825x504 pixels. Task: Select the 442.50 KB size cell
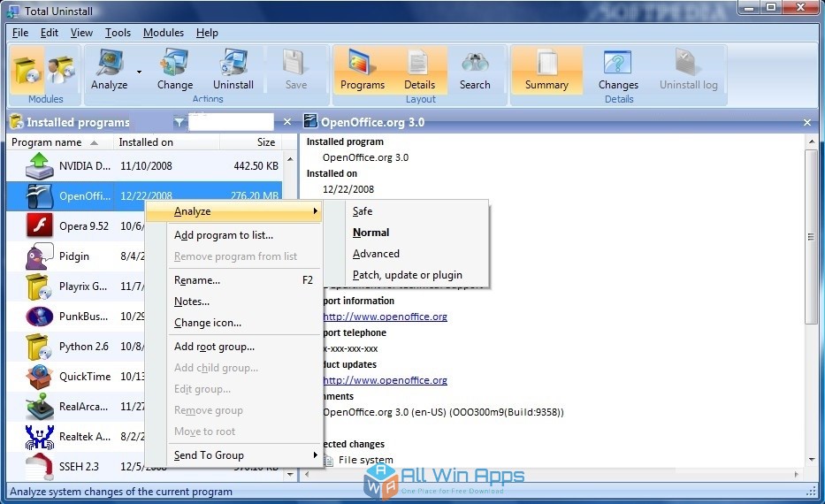(x=256, y=166)
